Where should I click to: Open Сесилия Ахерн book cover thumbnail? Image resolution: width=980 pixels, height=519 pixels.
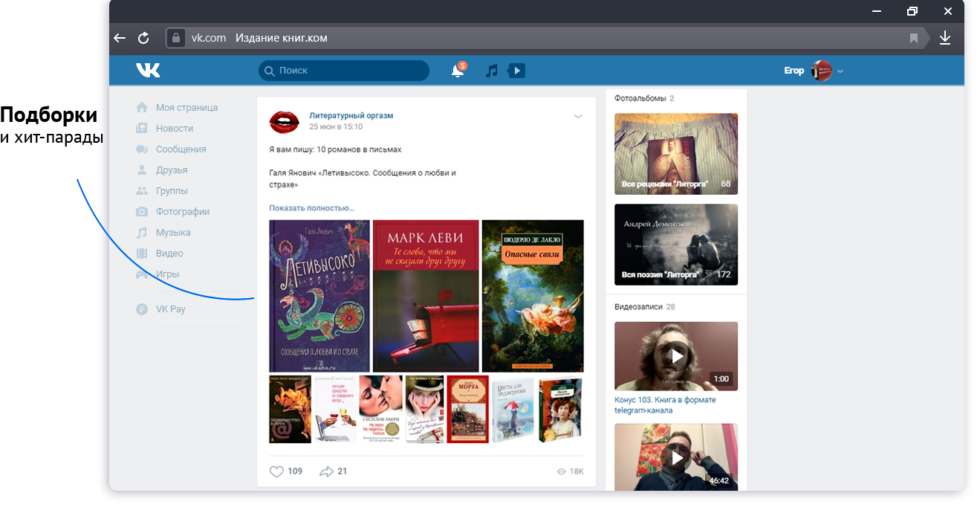380,410
